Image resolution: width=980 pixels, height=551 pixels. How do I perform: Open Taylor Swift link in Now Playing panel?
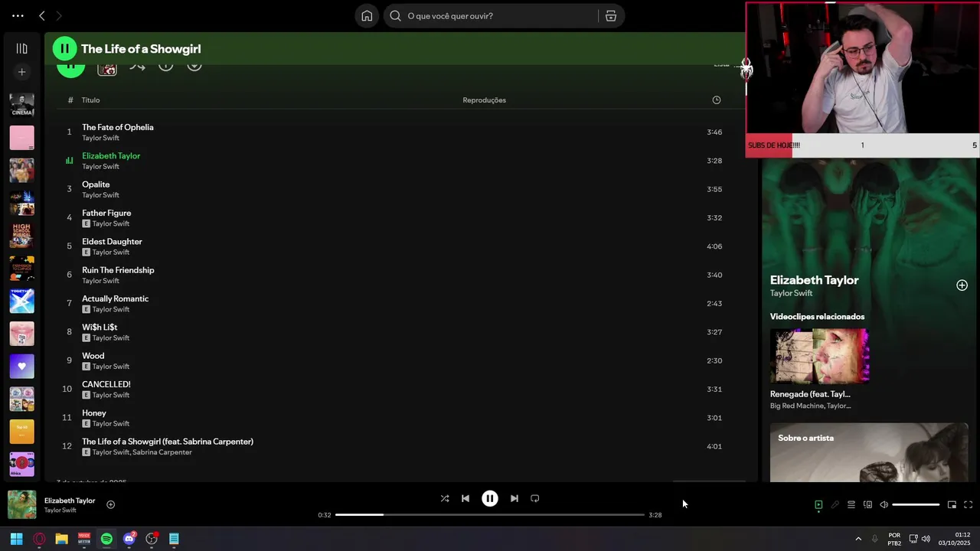791,293
